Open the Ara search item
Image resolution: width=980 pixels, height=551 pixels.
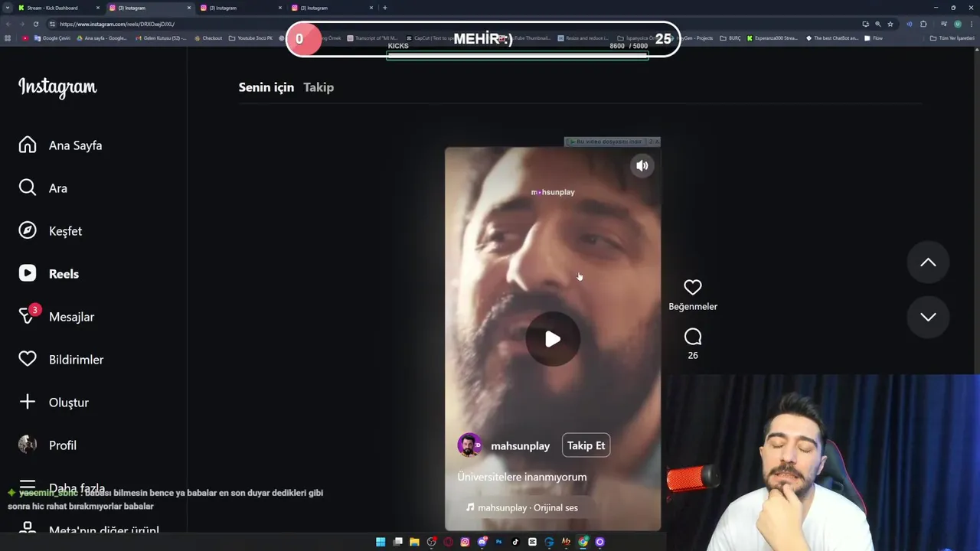click(43, 188)
